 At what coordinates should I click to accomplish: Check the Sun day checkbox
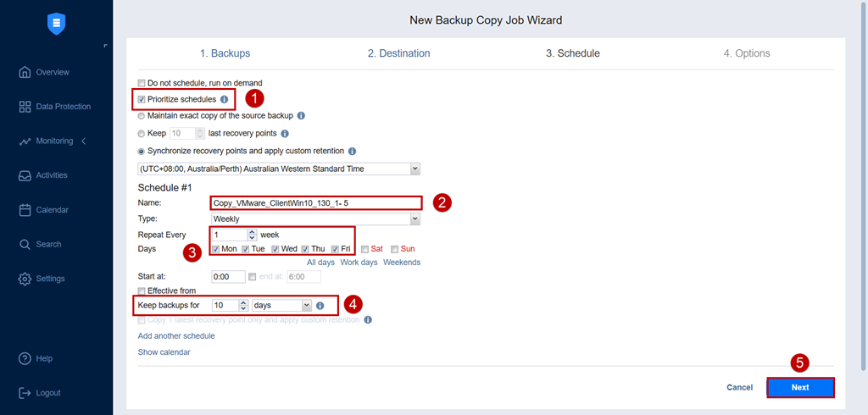(395, 249)
